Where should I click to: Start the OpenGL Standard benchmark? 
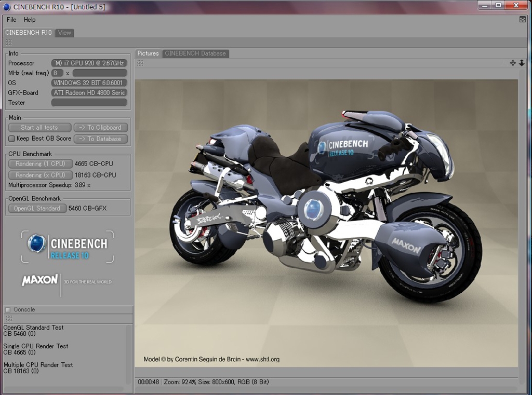pos(37,208)
